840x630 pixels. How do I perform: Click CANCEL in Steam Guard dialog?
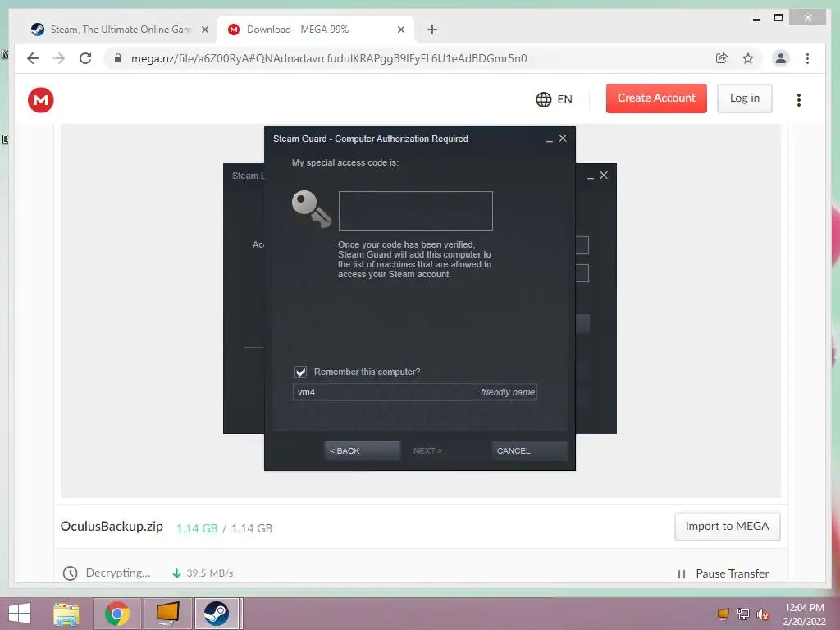[x=529, y=450]
